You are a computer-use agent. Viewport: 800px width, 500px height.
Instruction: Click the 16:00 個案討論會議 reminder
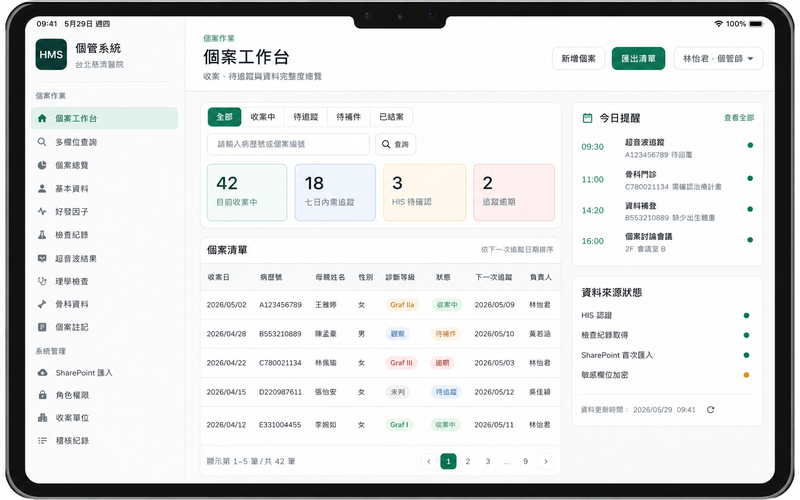pyautogui.click(x=667, y=242)
